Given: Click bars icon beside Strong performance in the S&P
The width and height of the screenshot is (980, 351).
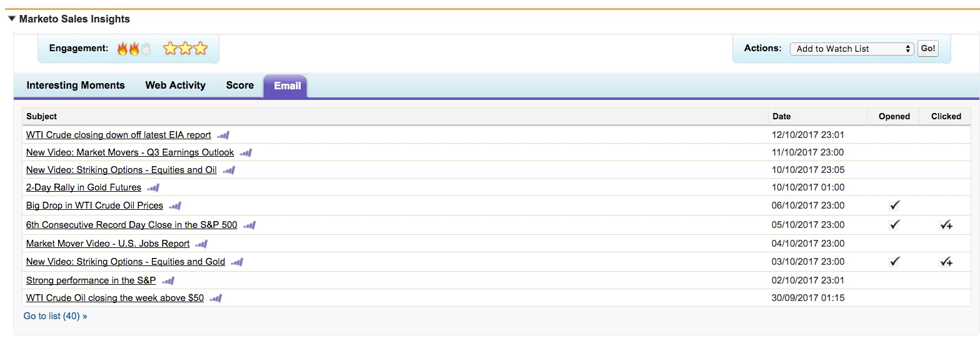Looking at the screenshot, I should 168,280.
